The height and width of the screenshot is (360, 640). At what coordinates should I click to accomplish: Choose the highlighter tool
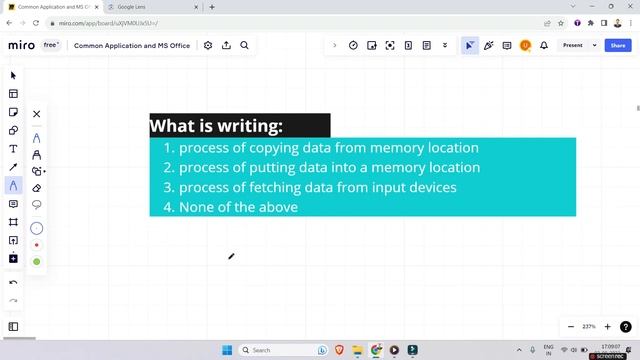tap(37, 155)
